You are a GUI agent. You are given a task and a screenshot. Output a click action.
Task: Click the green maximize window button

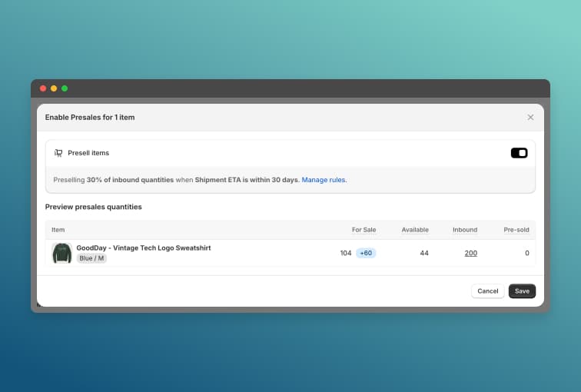(65, 88)
